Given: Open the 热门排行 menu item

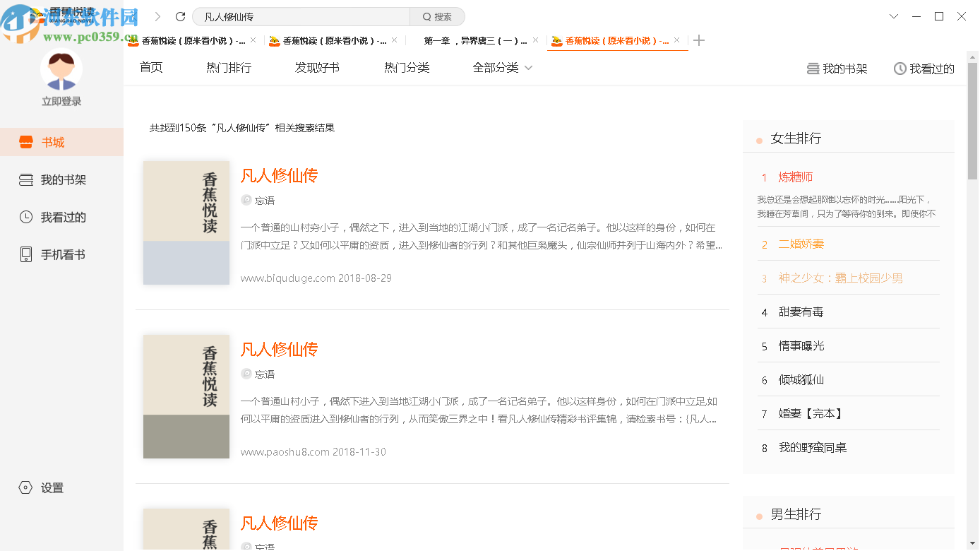Looking at the screenshot, I should pyautogui.click(x=228, y=68).
